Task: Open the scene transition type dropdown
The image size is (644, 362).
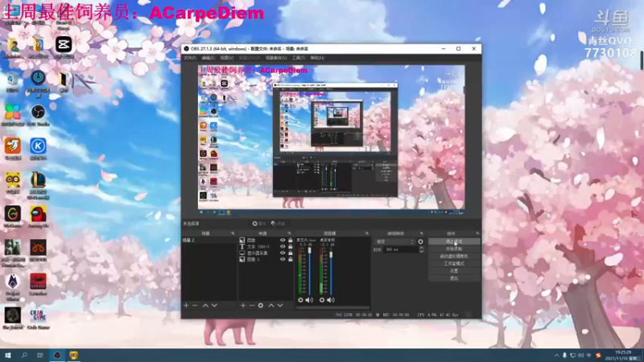Action: click(394, 242)
